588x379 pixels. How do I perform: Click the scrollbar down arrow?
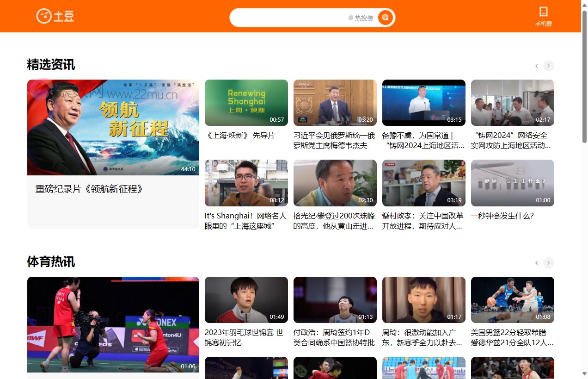584,373
